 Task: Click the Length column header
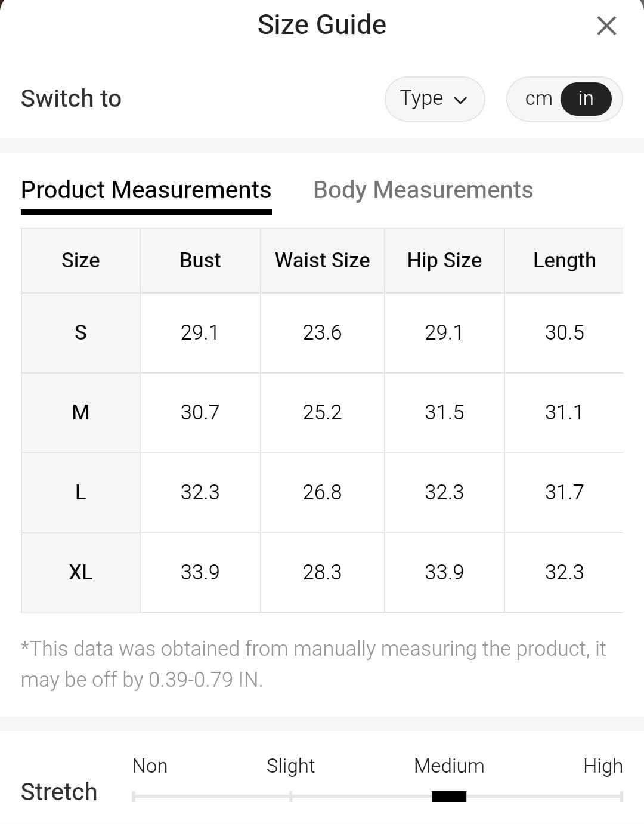(x=564, y=260)
